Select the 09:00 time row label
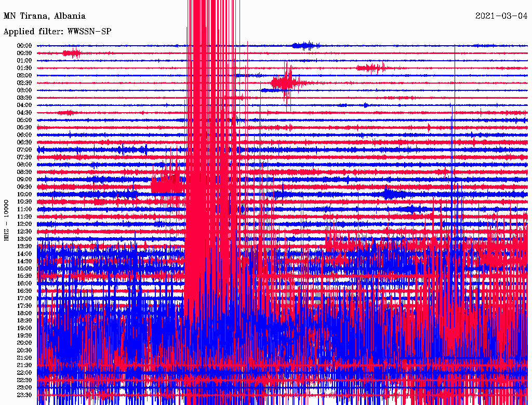Screen dimensions: 532x405 click(24, 180)
